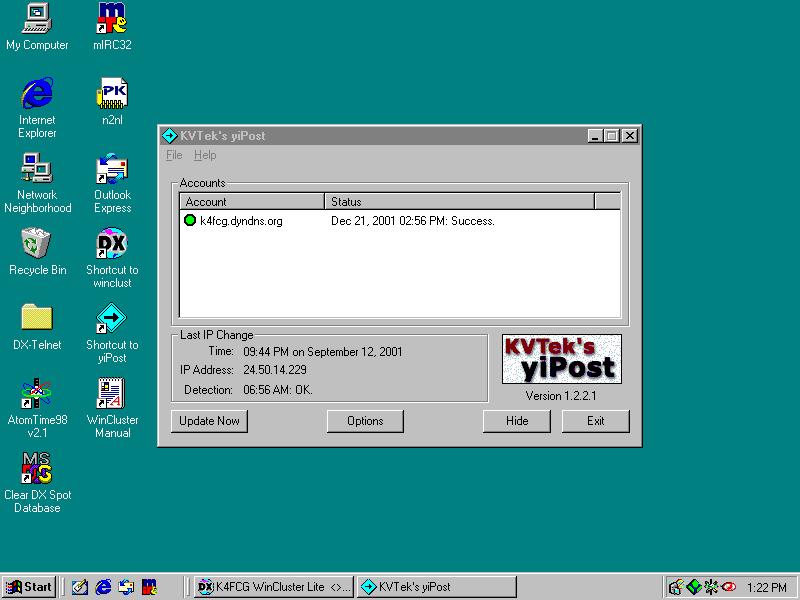Screen dimensions: 800x600
Task: Select the Outlook Express desktop icon
Action: coord(111,169)
